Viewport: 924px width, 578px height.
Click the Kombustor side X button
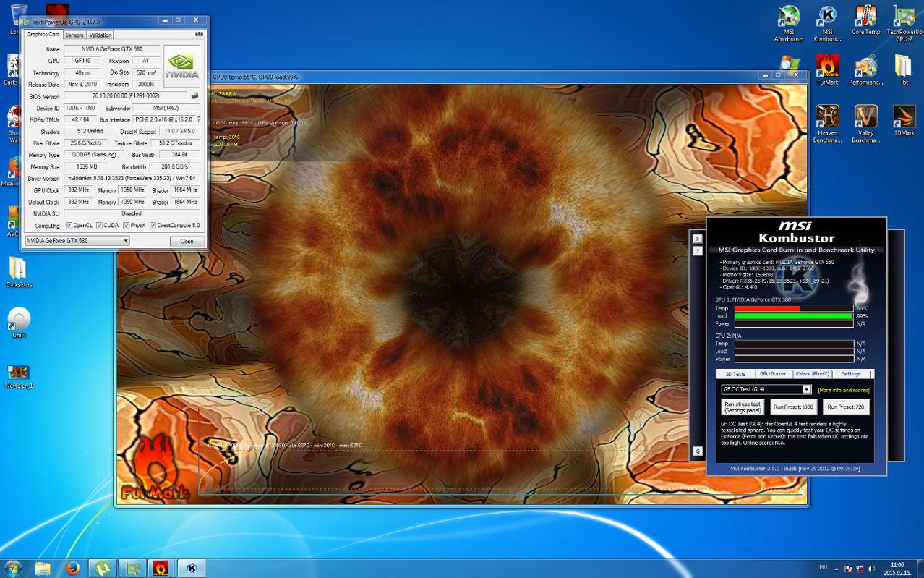(x=698, y=239)
